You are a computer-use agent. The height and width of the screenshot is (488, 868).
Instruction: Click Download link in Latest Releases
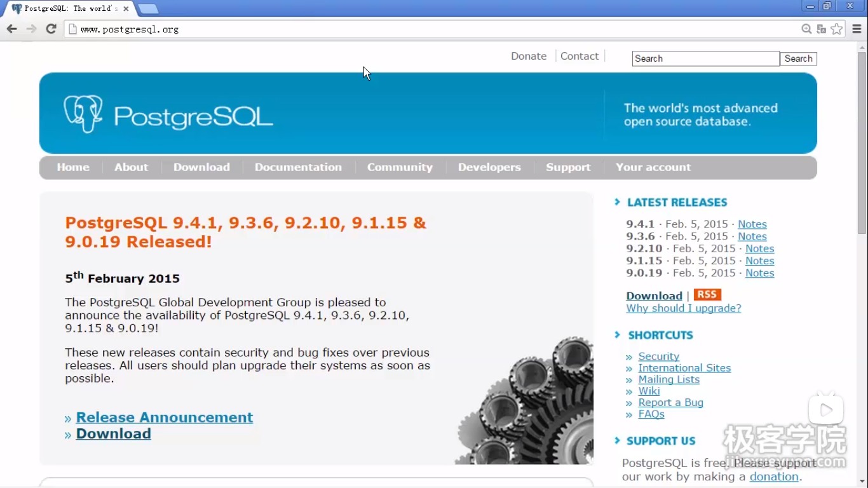tap(654, 295)
